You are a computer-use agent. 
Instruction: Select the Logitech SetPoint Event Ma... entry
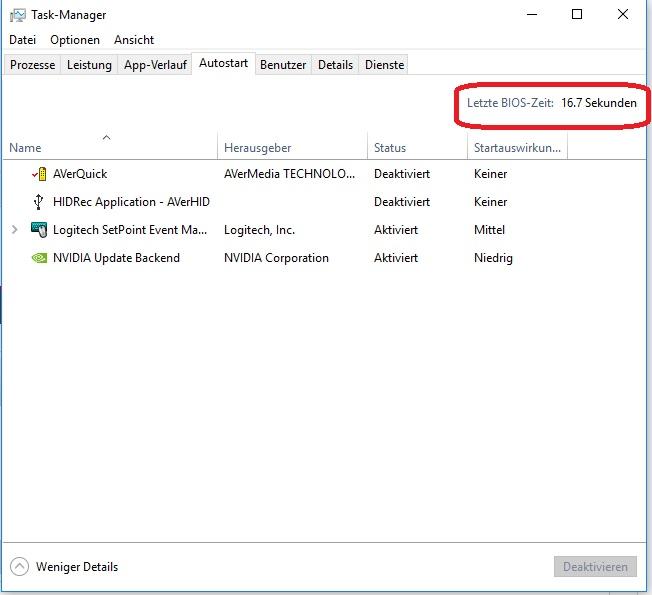click(130, 230)
